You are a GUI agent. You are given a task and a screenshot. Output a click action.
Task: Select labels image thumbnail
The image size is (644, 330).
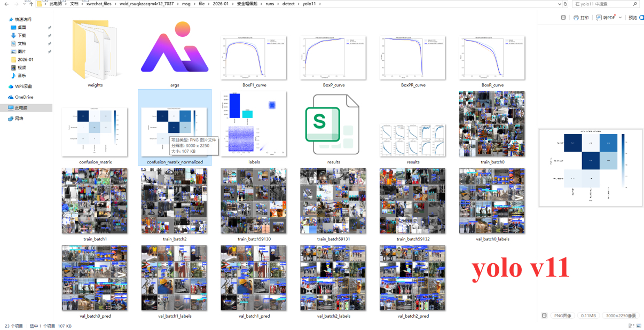click(x=254, y=124)
